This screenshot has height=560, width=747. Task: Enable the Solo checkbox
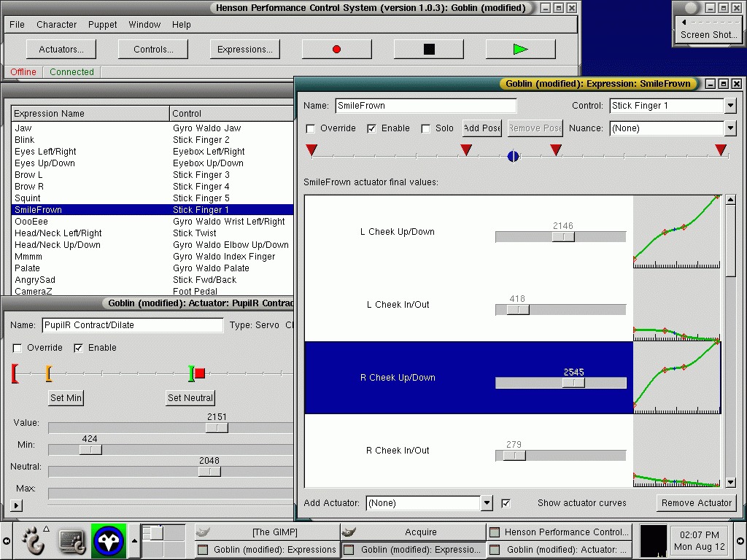[426, 128]
